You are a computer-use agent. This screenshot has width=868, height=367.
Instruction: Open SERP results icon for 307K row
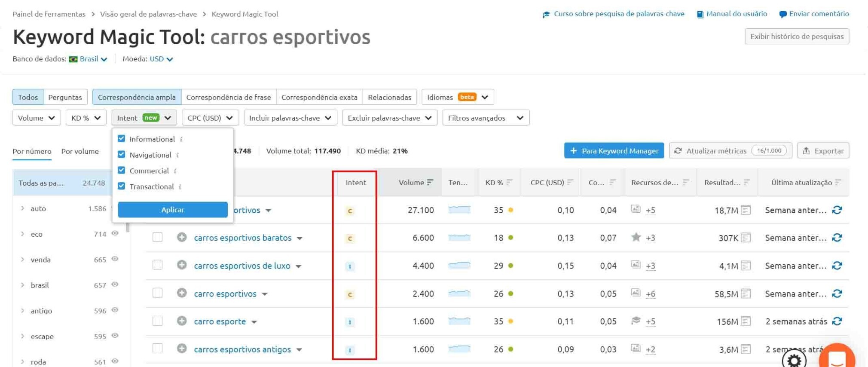coord(746,238)
